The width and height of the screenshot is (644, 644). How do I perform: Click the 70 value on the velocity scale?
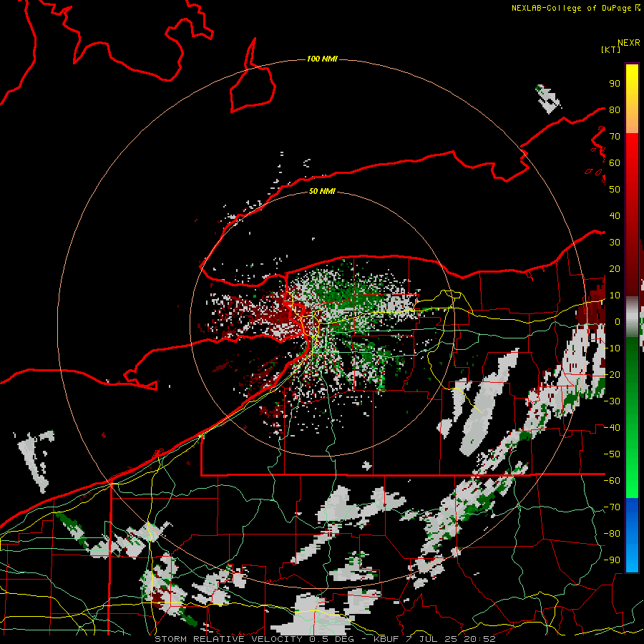point(615,137)
